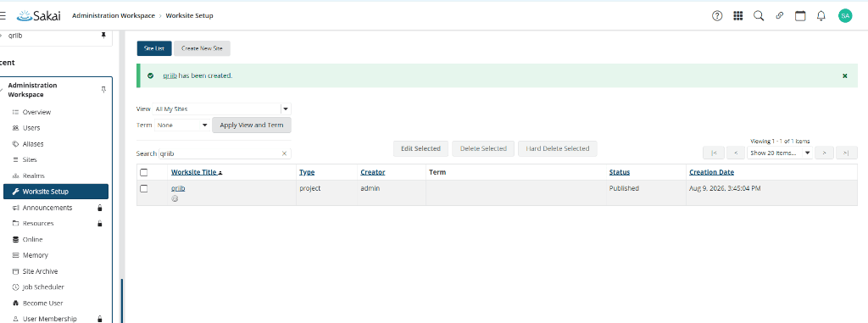This screenshot has height=323, width=868.
Task: Click the lock icon beside Resources
Action: point(100,224)
